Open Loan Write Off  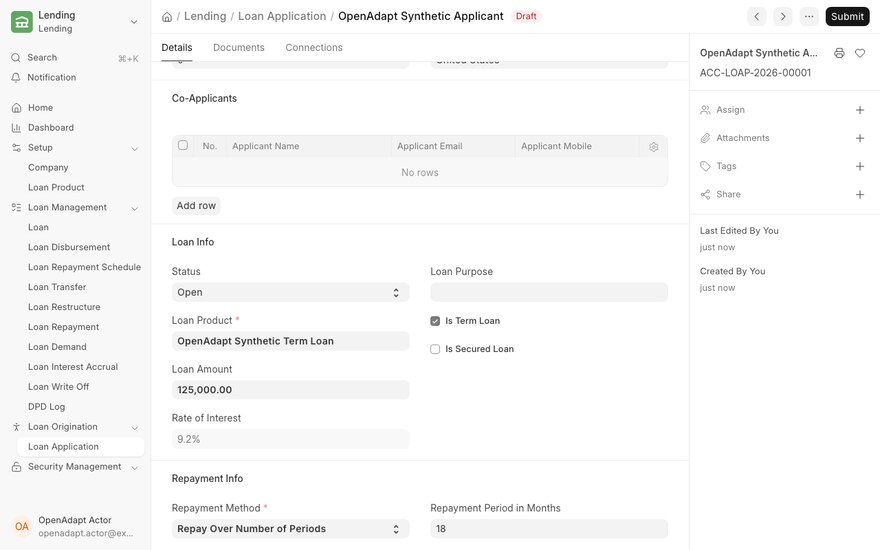coord(58,387)
